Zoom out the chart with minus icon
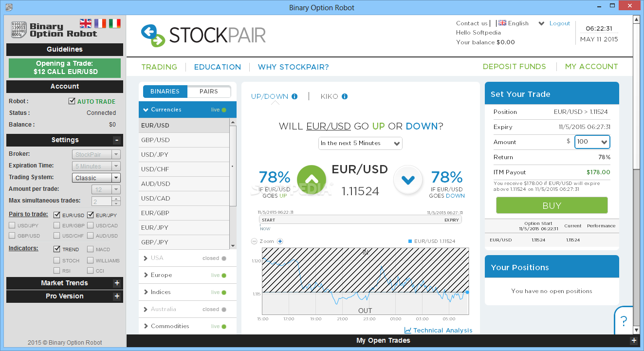The width and height of the screenshot is (644, 351). [254, 241]
